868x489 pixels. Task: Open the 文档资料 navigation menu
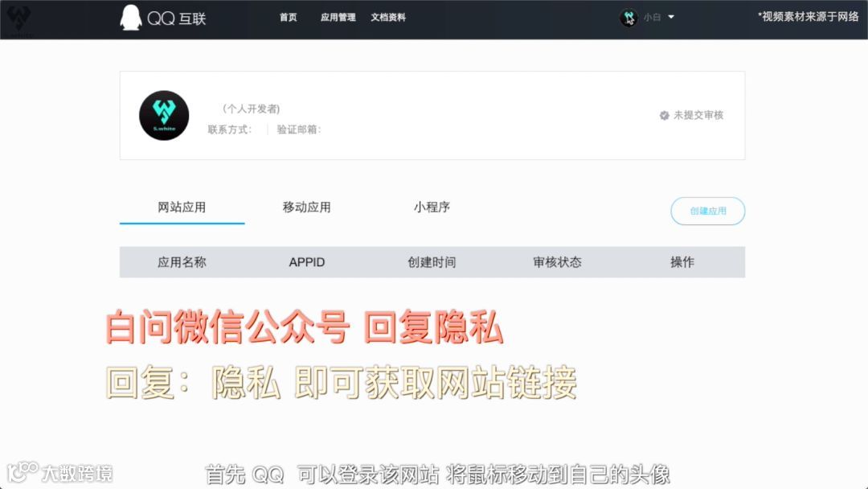point(388,18)
